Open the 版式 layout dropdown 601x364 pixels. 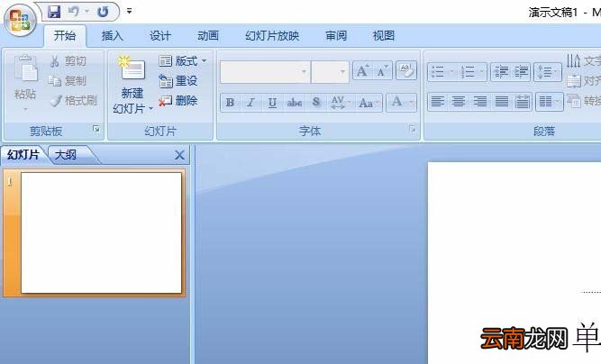click(182, 61)
